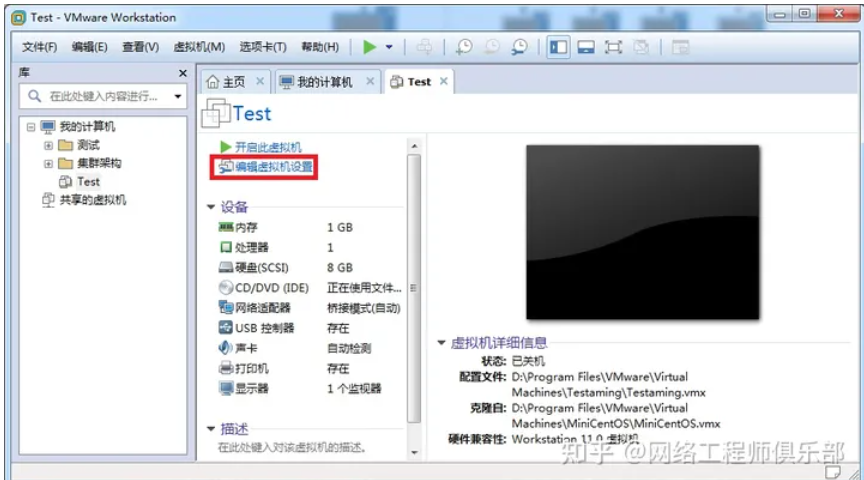Viewport: 864px width, 480px height.
Task: Close the 我的计算机 tab
Action: point(370,82)
